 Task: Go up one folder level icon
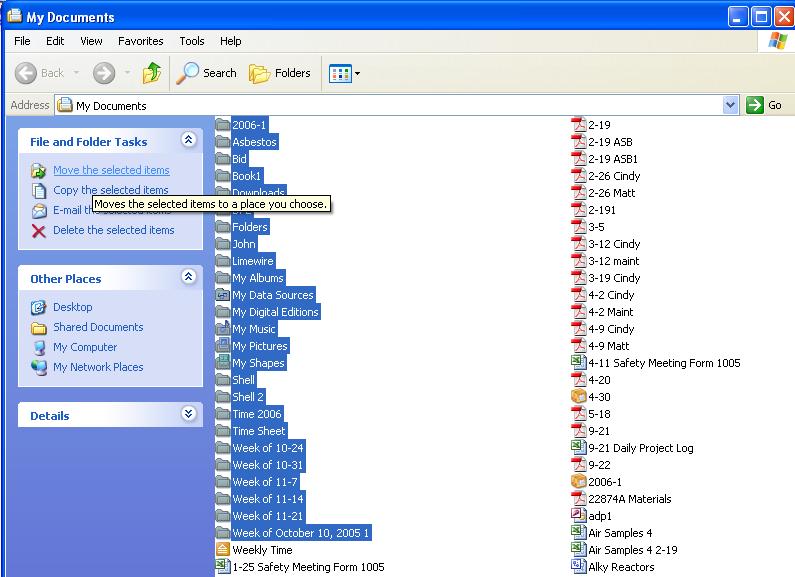point(152,73)
